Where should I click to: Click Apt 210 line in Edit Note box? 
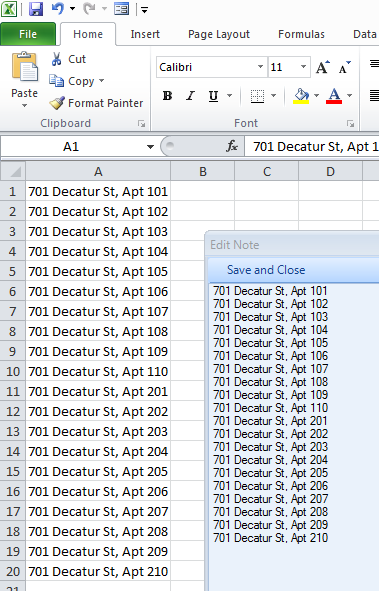point(270,538)
